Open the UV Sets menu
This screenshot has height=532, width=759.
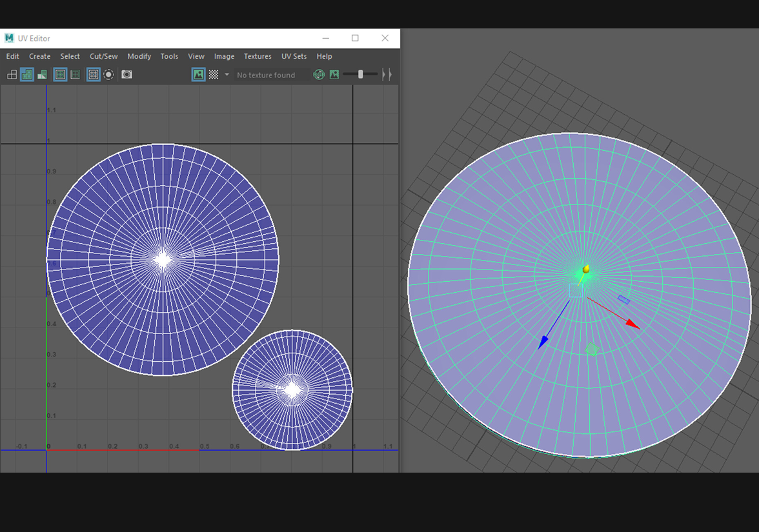(x=294, y=57)
